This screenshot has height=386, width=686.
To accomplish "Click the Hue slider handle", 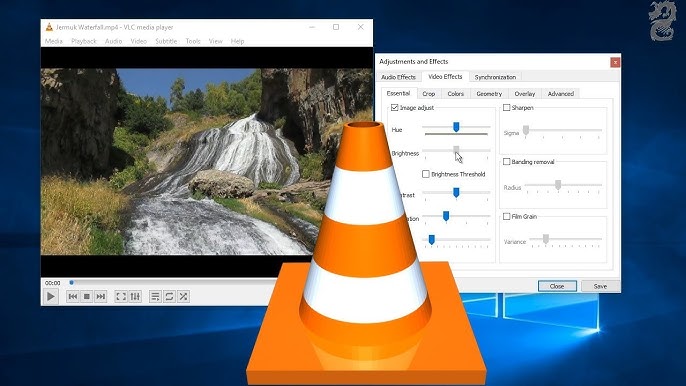I will coord(456,127).
